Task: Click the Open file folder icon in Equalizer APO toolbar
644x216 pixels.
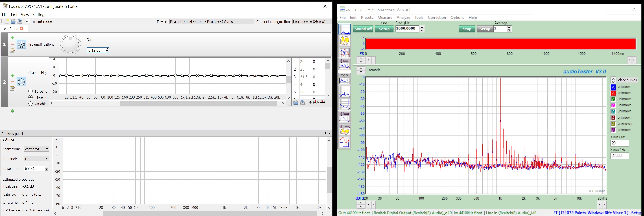Action: point(13,21)
